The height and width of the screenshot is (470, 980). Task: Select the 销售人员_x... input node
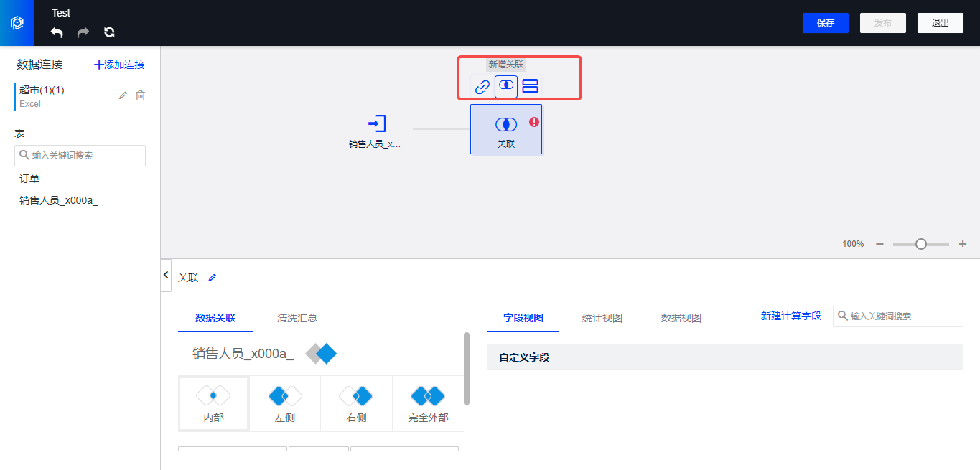[x=376, y=130]
